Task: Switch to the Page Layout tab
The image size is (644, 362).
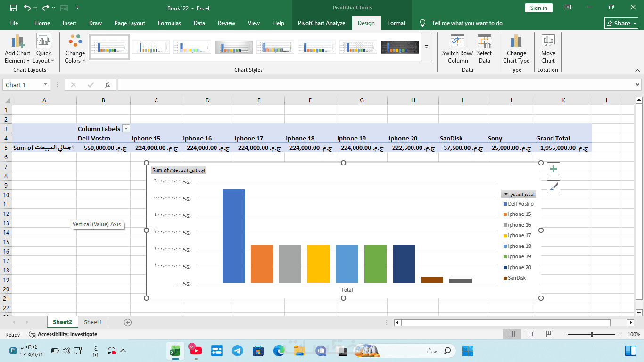Action: point(130,23)
